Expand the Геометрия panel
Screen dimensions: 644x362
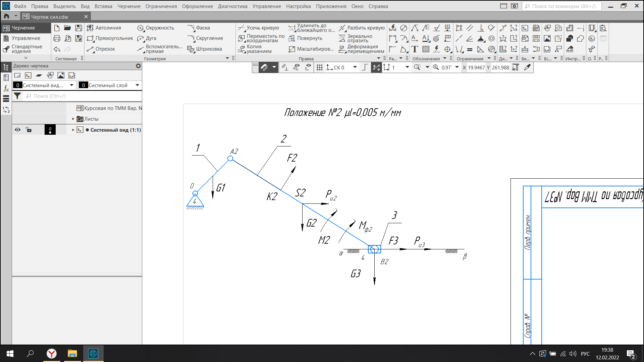pyautogui.click(x=227, y=58)
